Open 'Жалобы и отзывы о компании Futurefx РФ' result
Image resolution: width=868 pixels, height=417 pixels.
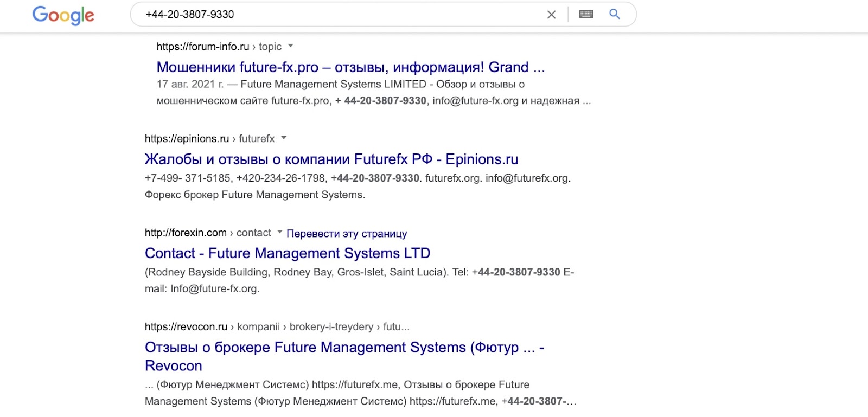[331, 159]
